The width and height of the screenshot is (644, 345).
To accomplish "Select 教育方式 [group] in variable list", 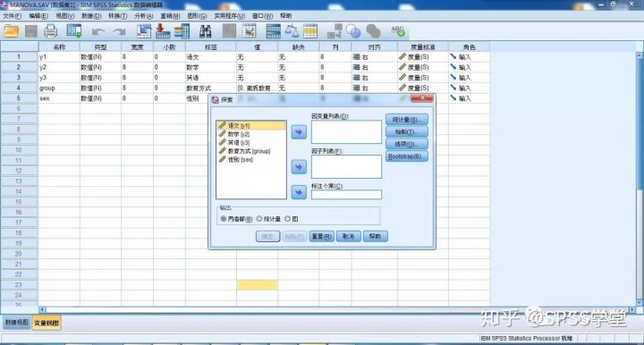I will (x=249, y=151).
